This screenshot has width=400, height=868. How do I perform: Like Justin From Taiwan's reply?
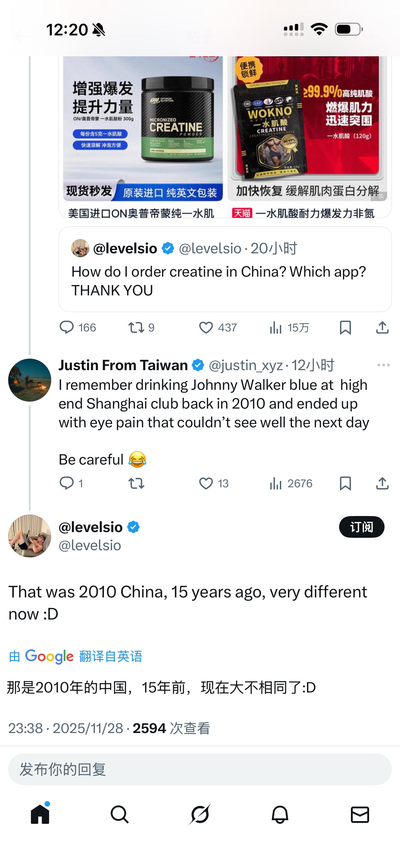[x=206, y=484]
